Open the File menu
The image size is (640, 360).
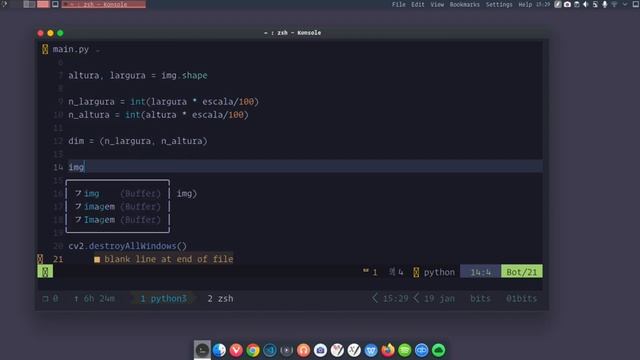(x=399, y=4)
